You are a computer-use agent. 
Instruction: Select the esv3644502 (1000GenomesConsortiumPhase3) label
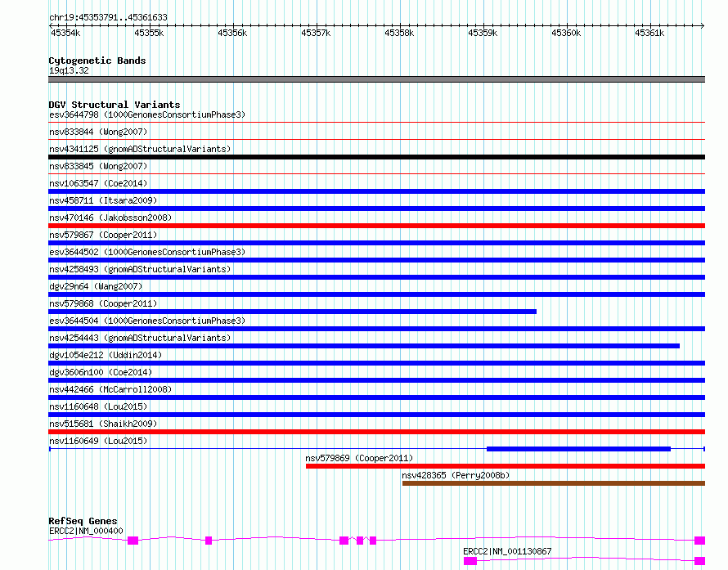[x=147, y=252]
